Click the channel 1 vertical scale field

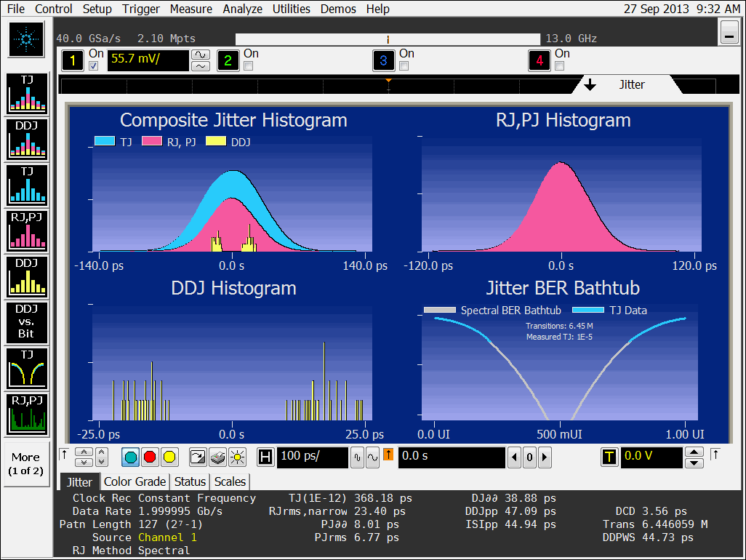point(148,60)
